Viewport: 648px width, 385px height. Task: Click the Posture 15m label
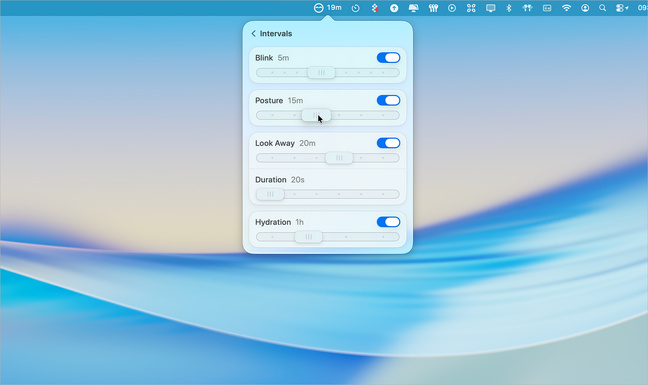[x=279, y=100]
